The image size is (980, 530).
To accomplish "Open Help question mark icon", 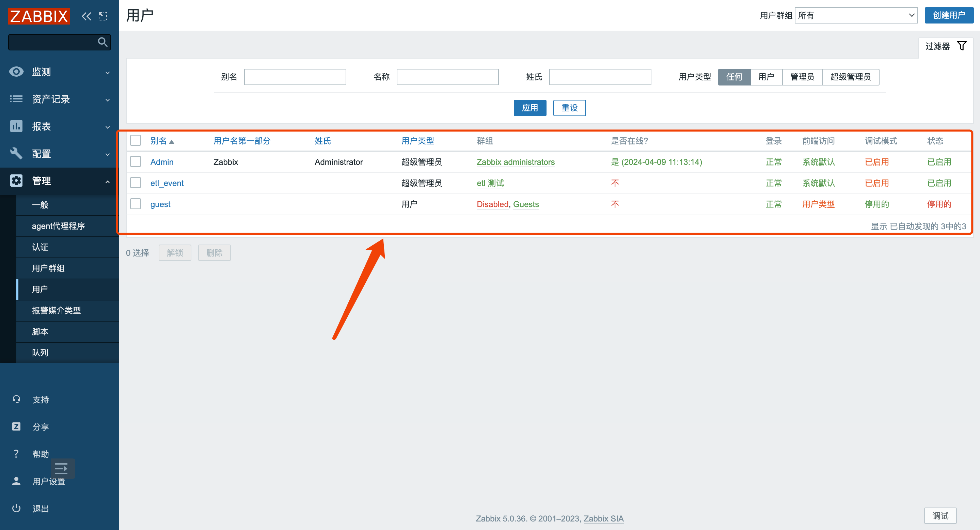I will 16,453.
